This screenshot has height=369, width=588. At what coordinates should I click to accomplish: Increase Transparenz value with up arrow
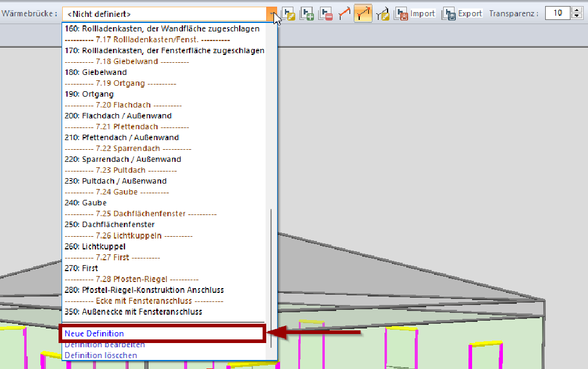pos(576,10)
